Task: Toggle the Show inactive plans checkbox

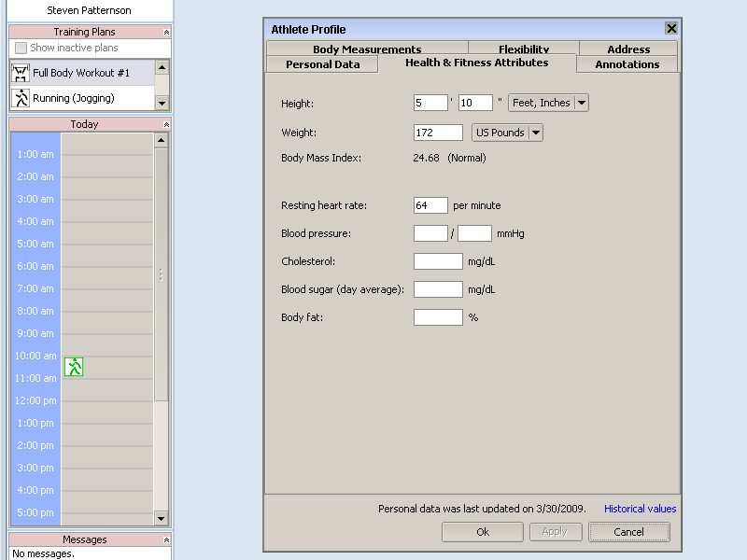Action: [21, 48]
